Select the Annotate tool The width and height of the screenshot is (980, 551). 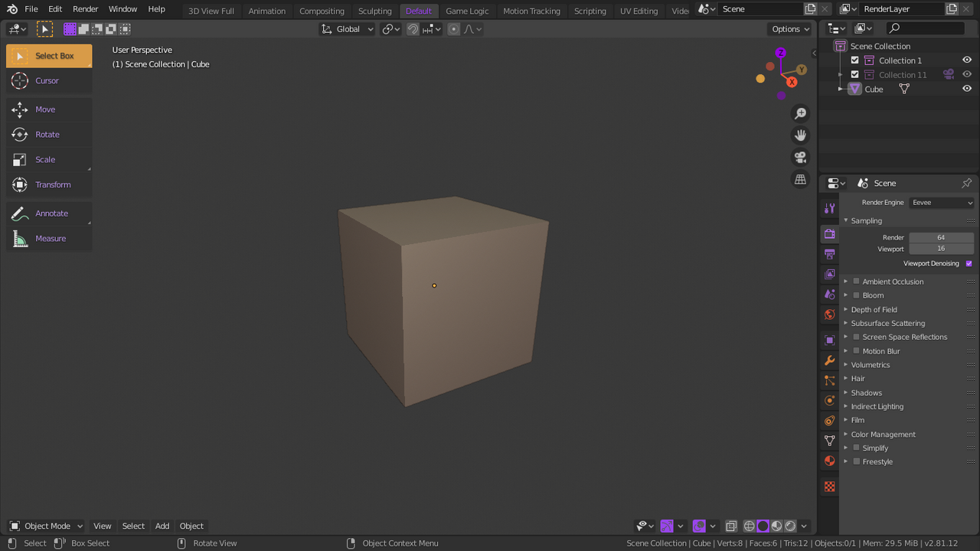click(49, 214)
